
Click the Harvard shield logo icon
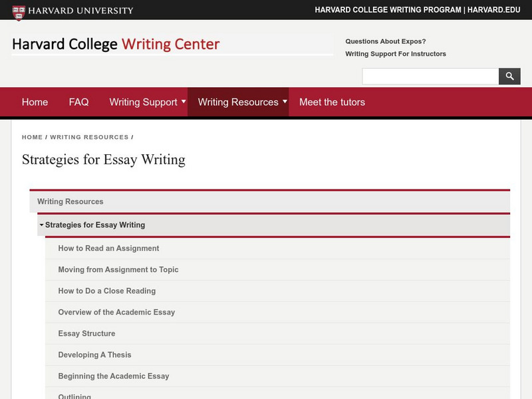[18, 11]
